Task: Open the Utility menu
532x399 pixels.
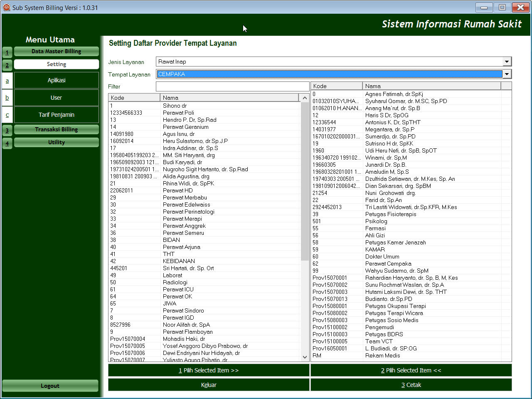Action: point(57,142)
